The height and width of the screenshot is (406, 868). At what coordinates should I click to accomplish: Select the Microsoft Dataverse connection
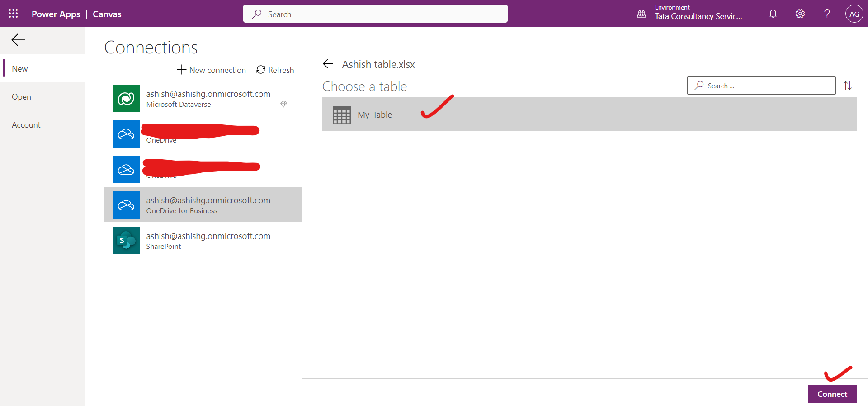[x=203, y=99]
